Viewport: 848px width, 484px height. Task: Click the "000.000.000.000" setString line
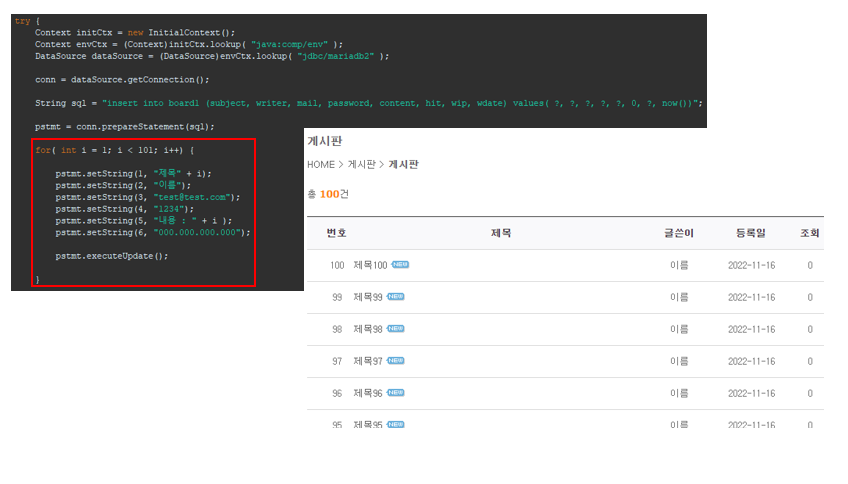click(153, 232)
